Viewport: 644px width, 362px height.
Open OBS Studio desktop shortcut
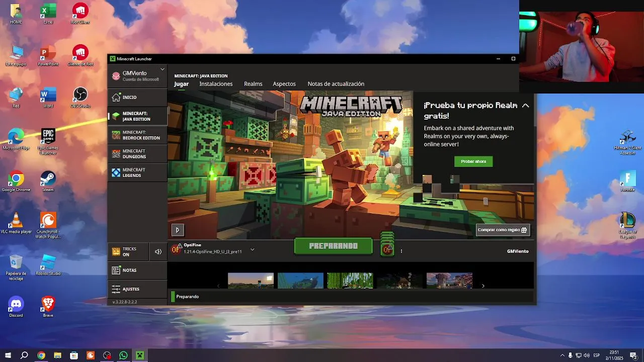(x=80, y=98)
